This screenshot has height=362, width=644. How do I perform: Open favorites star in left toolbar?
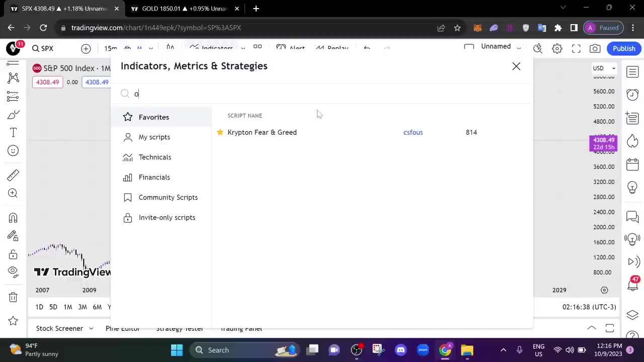[13, 320]
